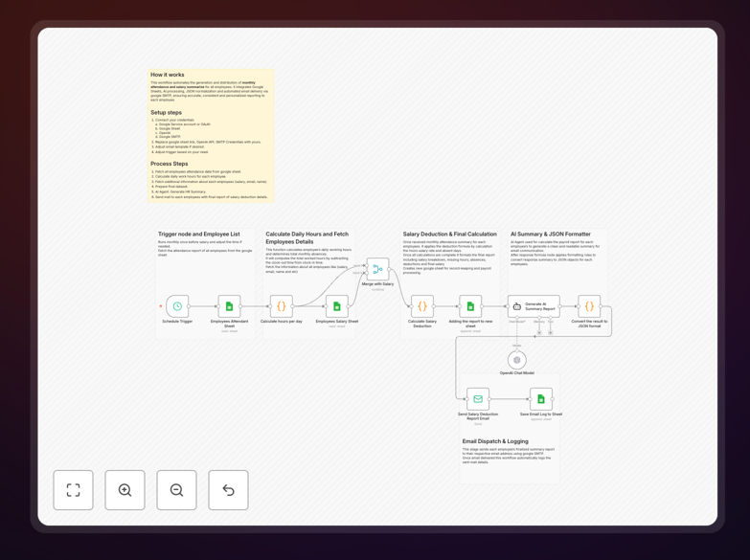Select the Calculate Salary Deduction code node
Image resolution: width=750 pixels, height=560 pixels.
(422, 306)
